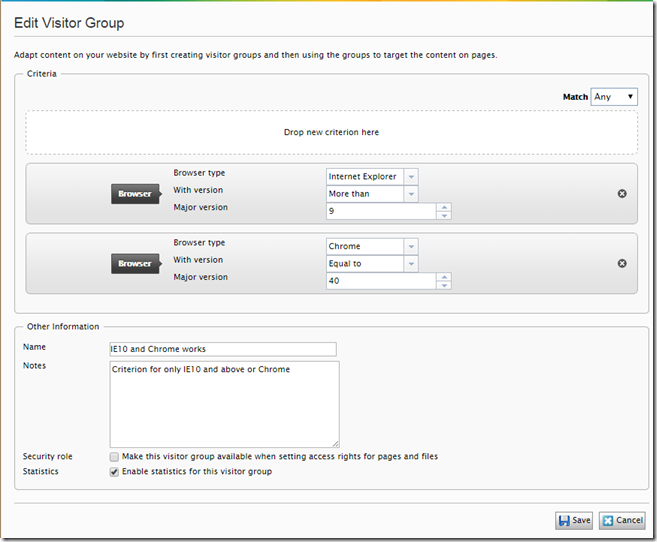Remove the Chrome browser criterion

coord(622,263)
